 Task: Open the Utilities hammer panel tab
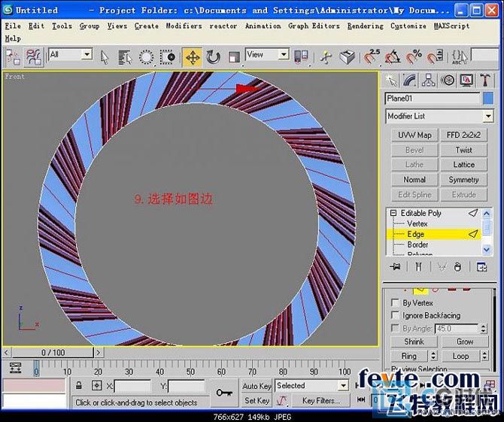(484, 80)
